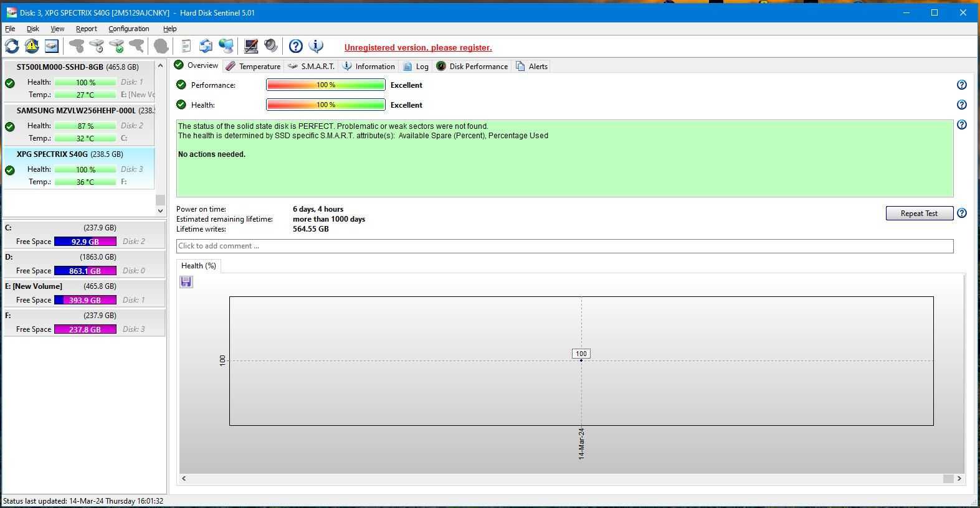Screen dimensions: 980x508
Task: Click the D: free space 863.1 GB bar
Action: [85, 271]
